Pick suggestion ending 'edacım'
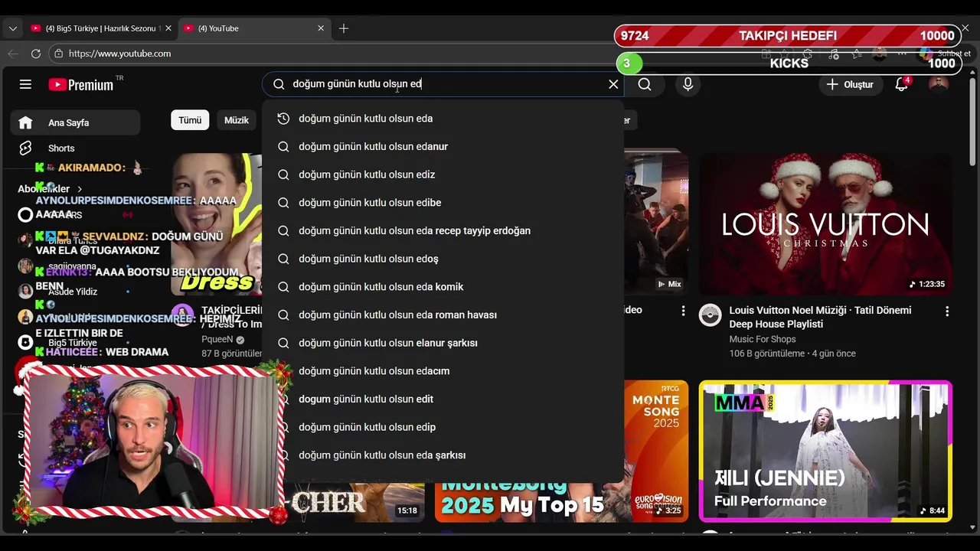Viewport: 980px width, 551px height. click(x=443, y=371)
